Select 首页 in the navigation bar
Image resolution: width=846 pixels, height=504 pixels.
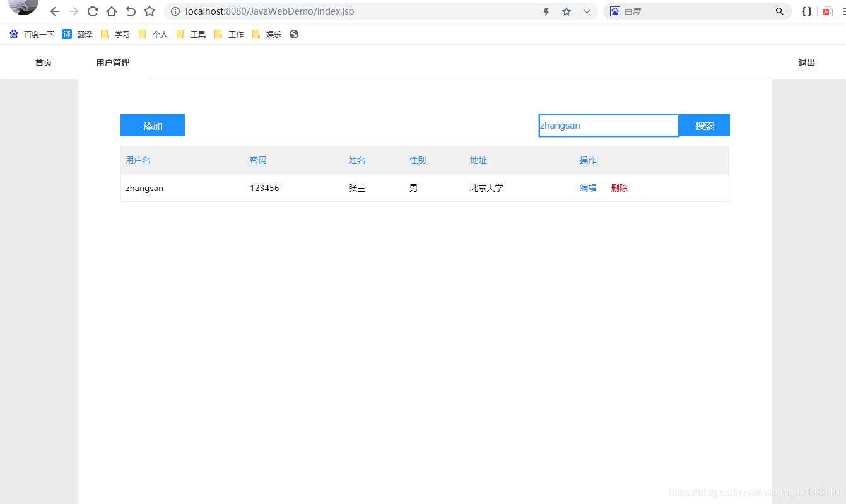[43, 62]
